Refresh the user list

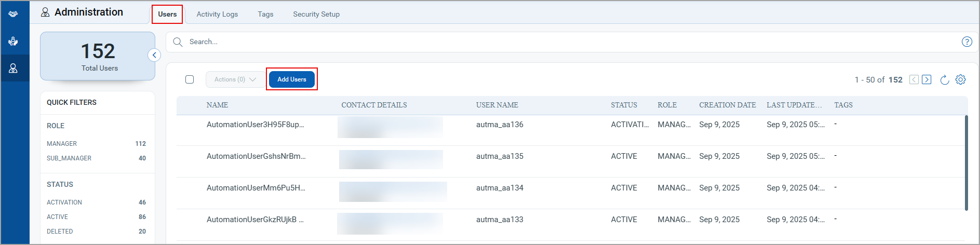(x=945, y=79)
